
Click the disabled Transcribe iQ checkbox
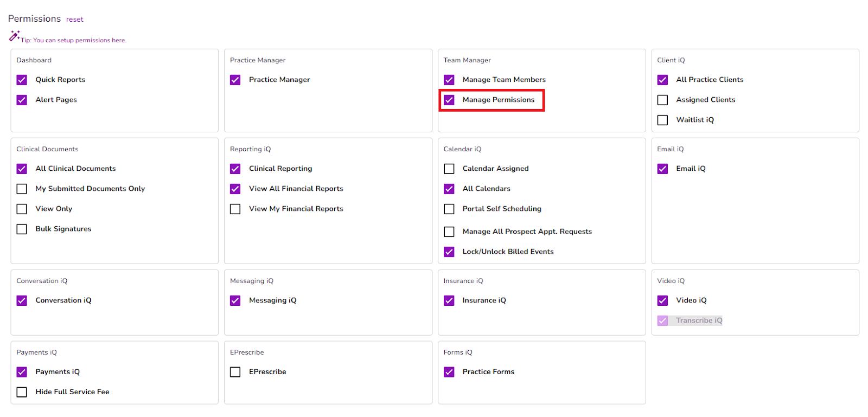pos(662,320)
